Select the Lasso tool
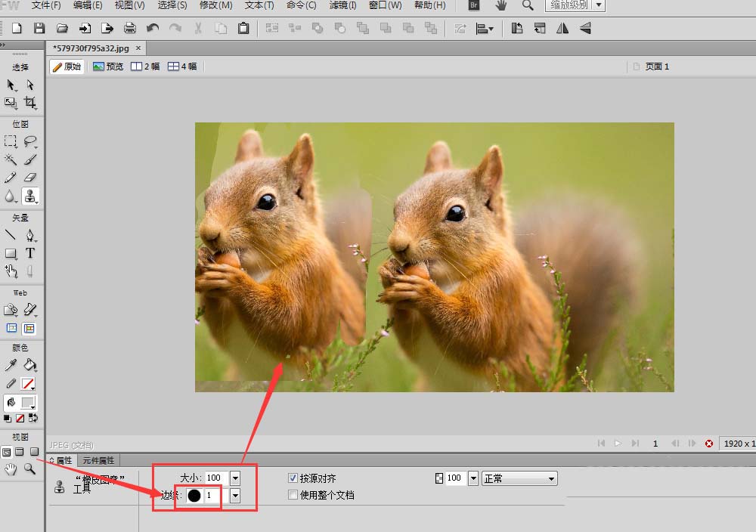 30,141
